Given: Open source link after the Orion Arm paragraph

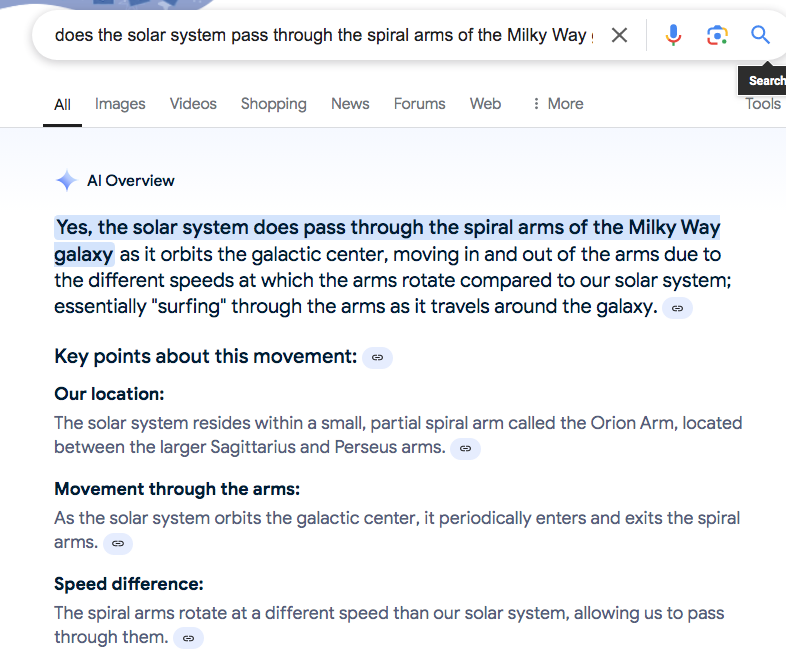Looking at the screenshot, I should [x=465, y=449].
